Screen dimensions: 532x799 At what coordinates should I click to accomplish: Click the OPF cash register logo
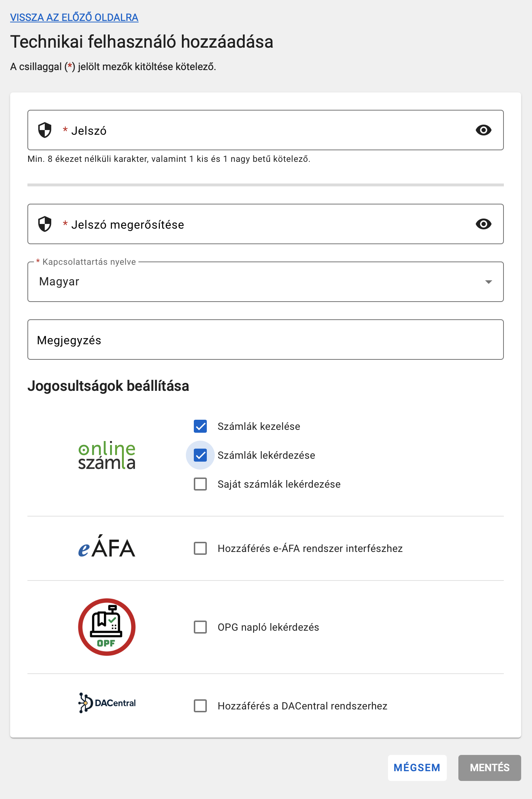(x=107, y=627)
